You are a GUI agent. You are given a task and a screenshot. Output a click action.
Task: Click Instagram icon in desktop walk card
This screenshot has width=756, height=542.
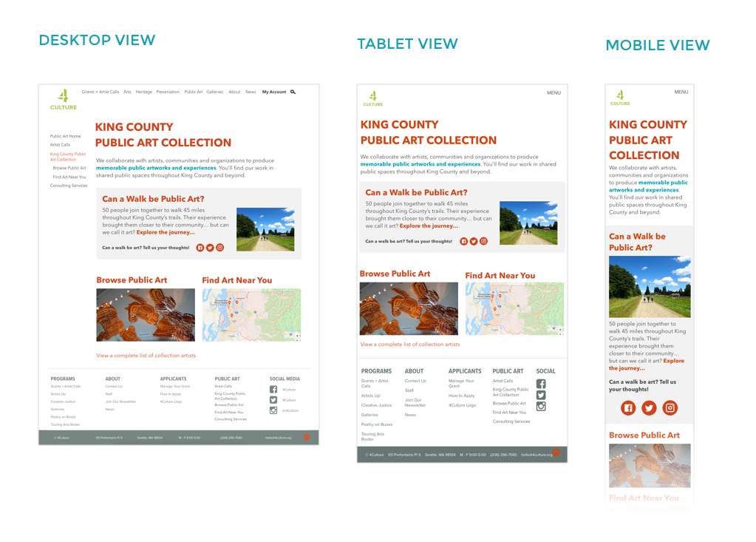point(220,248)
